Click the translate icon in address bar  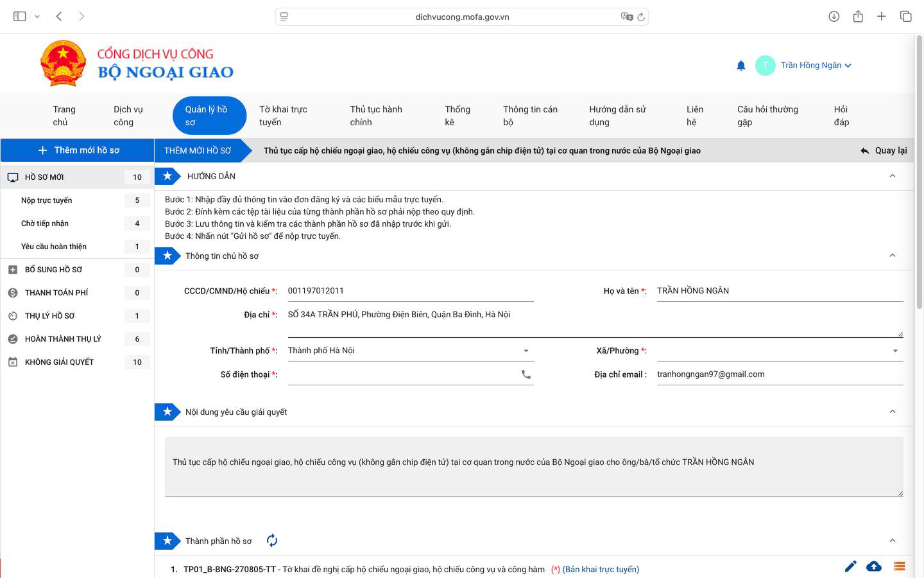626,17
